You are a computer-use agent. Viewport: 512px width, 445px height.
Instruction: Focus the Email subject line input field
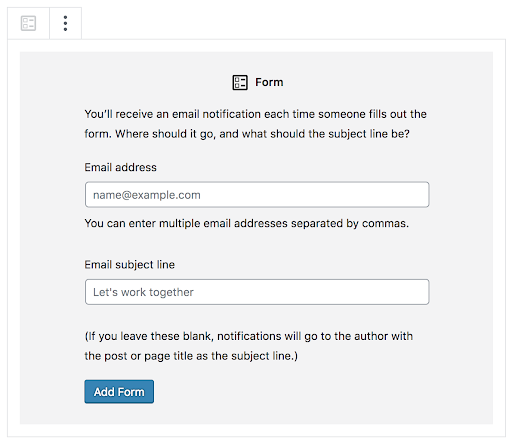[257, 292]
